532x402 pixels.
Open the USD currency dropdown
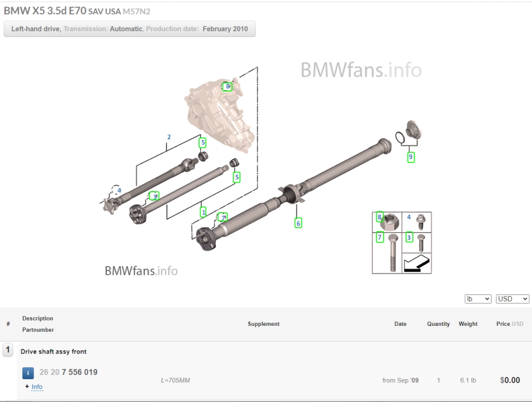[x=512, y=299]
